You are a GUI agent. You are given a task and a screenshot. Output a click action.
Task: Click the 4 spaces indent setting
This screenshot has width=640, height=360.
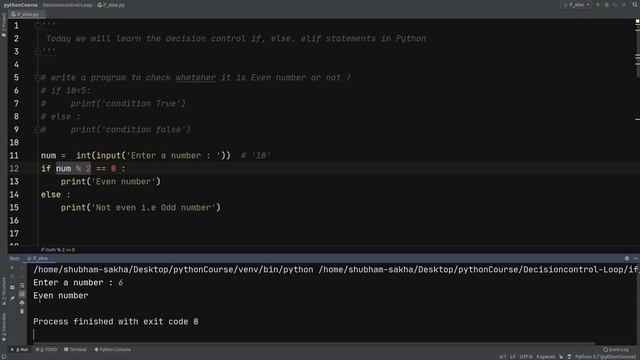(545, 357)
